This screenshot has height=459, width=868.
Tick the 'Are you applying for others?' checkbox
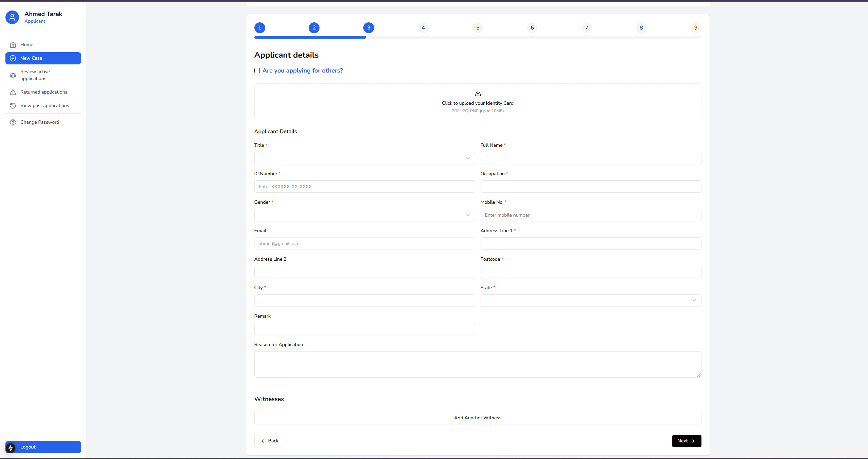tap(257, 71)
